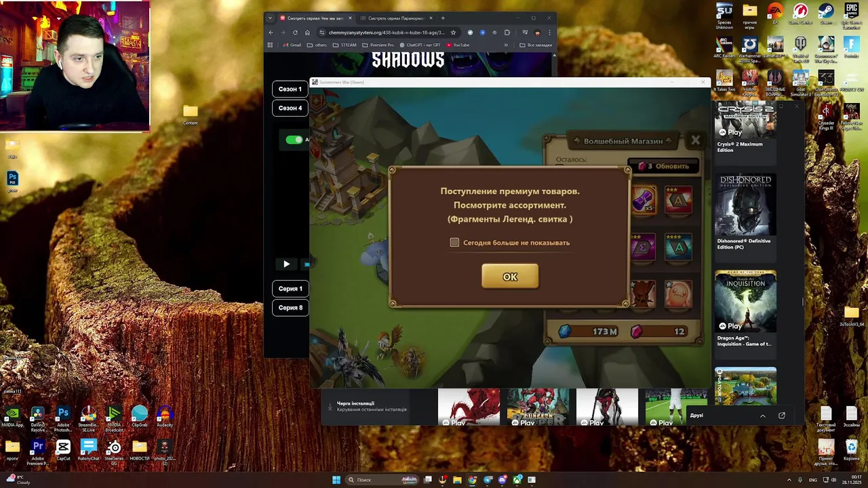Launch NVIDIA App desktop shortcut

coord(12,416)
